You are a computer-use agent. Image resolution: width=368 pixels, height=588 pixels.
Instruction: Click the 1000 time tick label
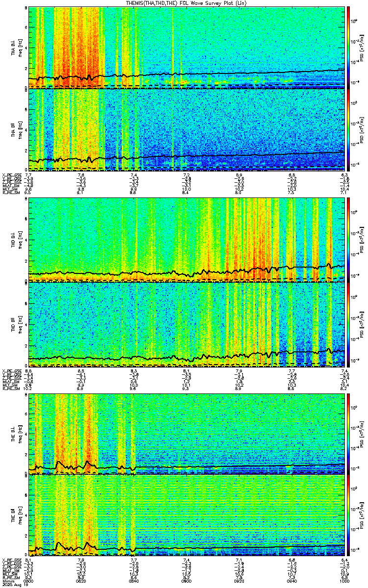coord(344,582)
